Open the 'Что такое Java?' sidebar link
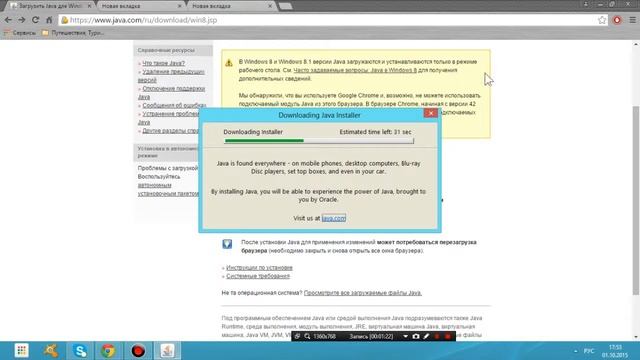This screenshot has width=640, height=360. [x=163, y=63]
